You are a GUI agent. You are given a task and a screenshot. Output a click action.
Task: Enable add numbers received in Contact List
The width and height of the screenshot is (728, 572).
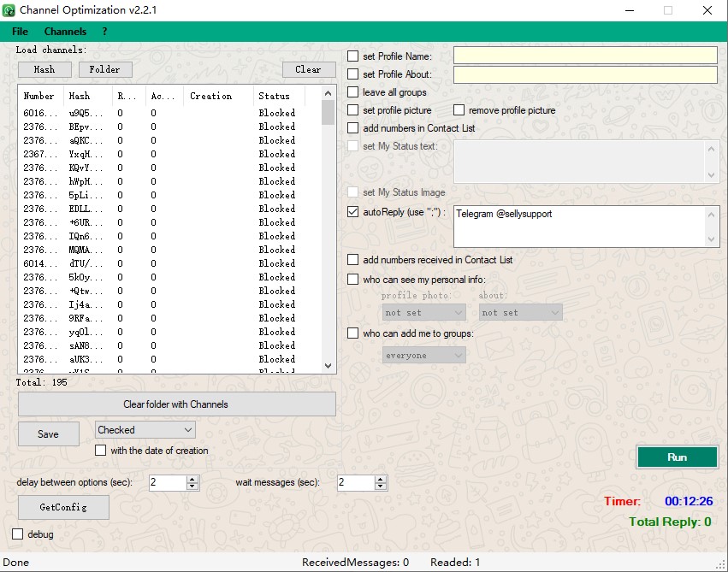pos(352,260)
